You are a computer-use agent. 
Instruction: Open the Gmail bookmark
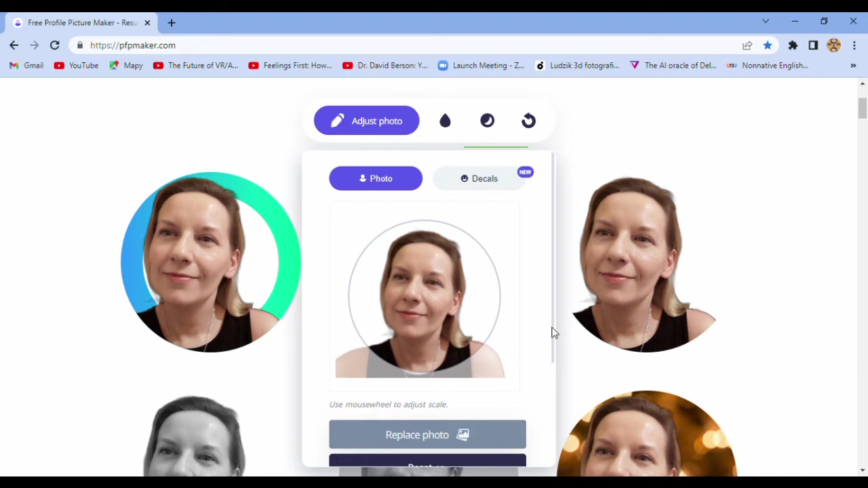[27, 66]
